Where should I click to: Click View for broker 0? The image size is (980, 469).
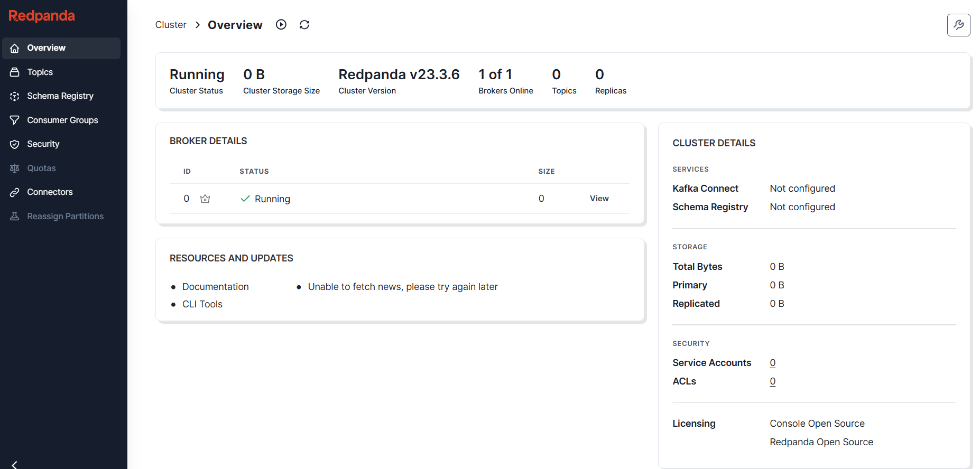[599, 199]
